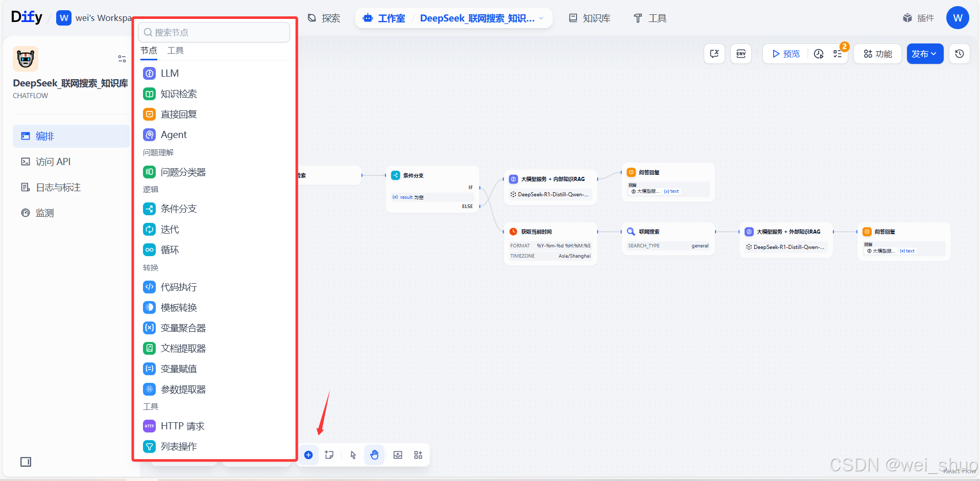Organize nodes layout icon
980x481 pixels.
click(x=418, y=455)
